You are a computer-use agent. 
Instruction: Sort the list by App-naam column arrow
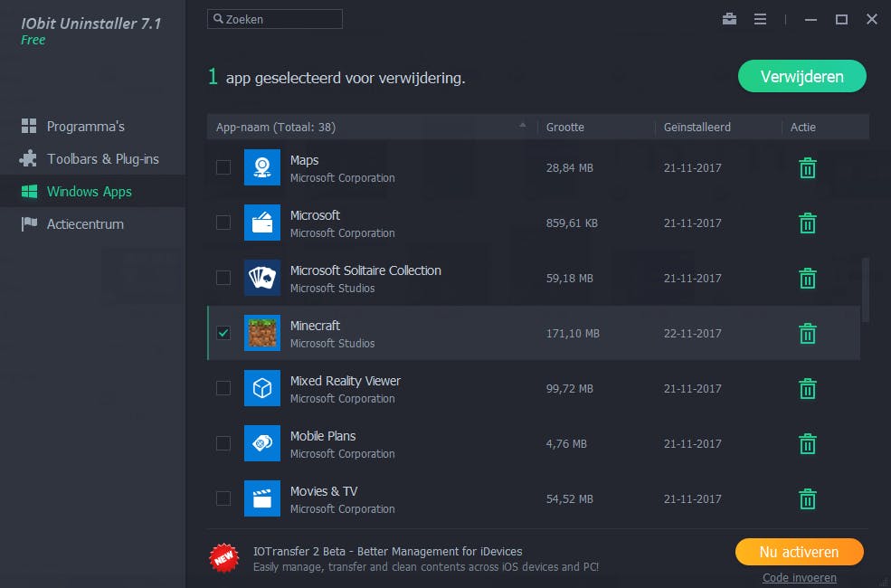(x=522, y=126)
